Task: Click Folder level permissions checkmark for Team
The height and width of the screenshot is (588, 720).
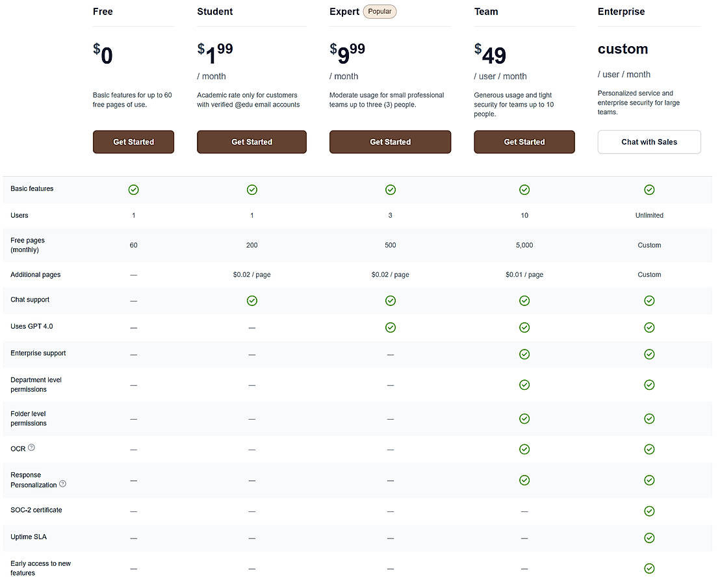Action: click(524, 418)
